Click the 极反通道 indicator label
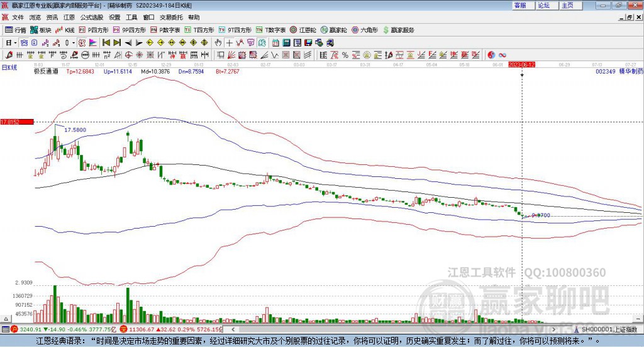Image resolution: width=644 pixels, height=347 pixels. point(46,71)
